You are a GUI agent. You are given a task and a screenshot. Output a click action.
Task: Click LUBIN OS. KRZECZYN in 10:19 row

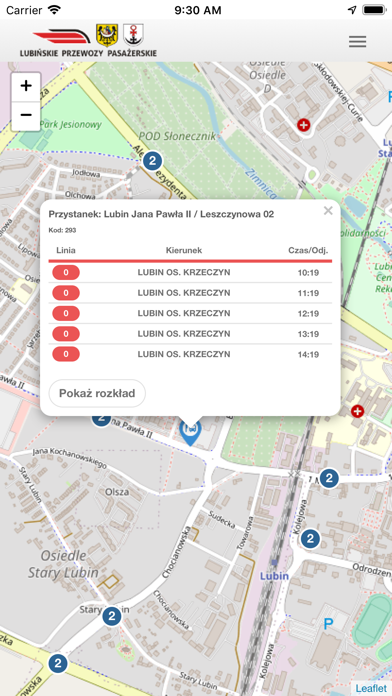[x=184, y=273]
